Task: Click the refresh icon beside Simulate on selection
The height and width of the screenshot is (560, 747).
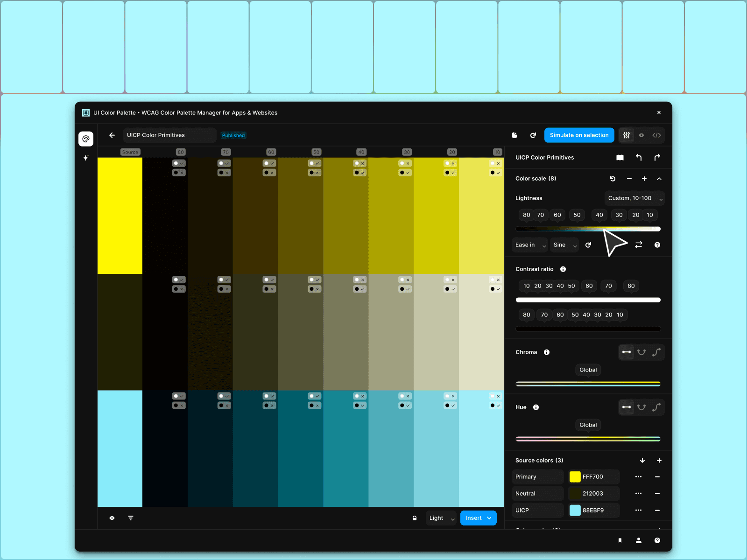Action: click(533, 135)
